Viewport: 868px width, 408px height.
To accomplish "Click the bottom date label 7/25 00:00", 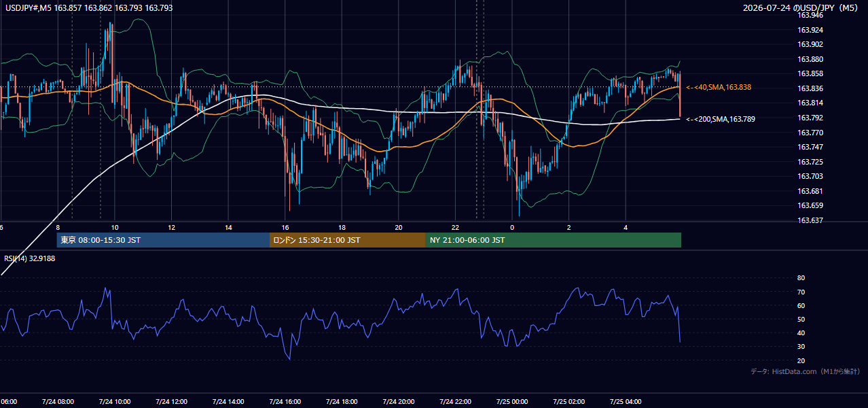I will [x=511, y=401].
